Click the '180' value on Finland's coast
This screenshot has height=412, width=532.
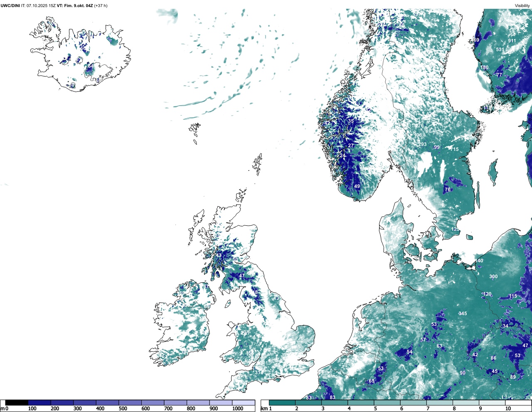tap(485, 67)
